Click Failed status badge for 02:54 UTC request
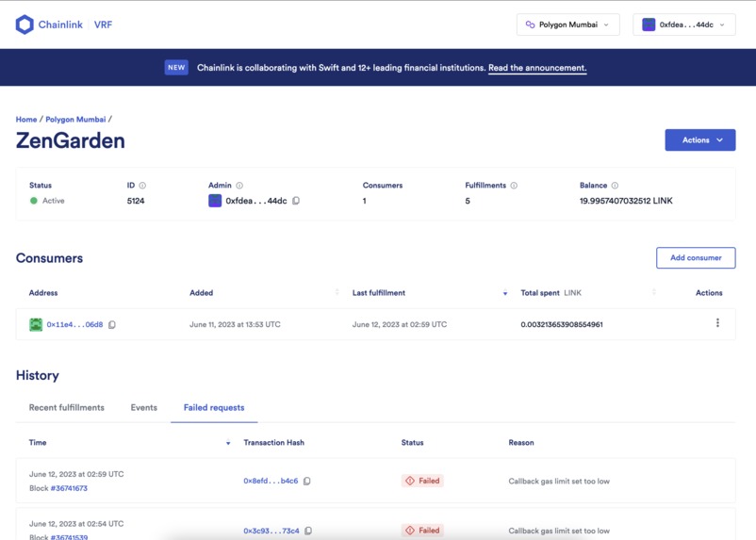This screenshot has width=756, height=540. tap(422, 531)
